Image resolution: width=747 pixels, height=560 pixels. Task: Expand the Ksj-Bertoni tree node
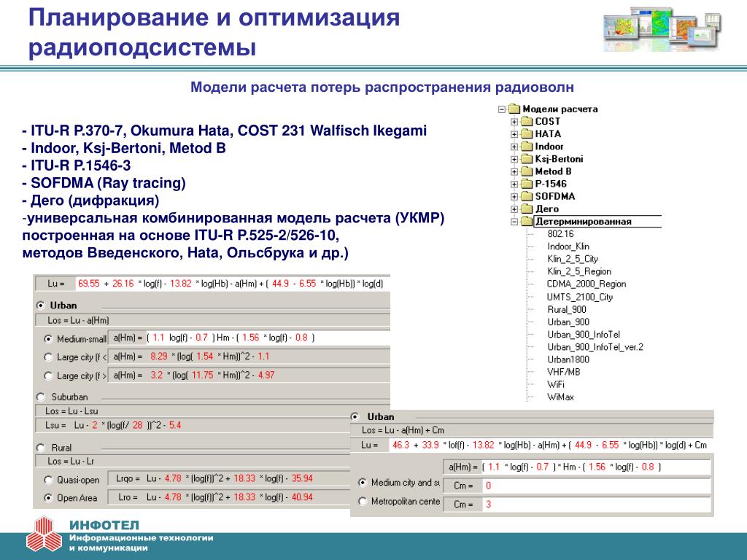(x=514, y=158)
